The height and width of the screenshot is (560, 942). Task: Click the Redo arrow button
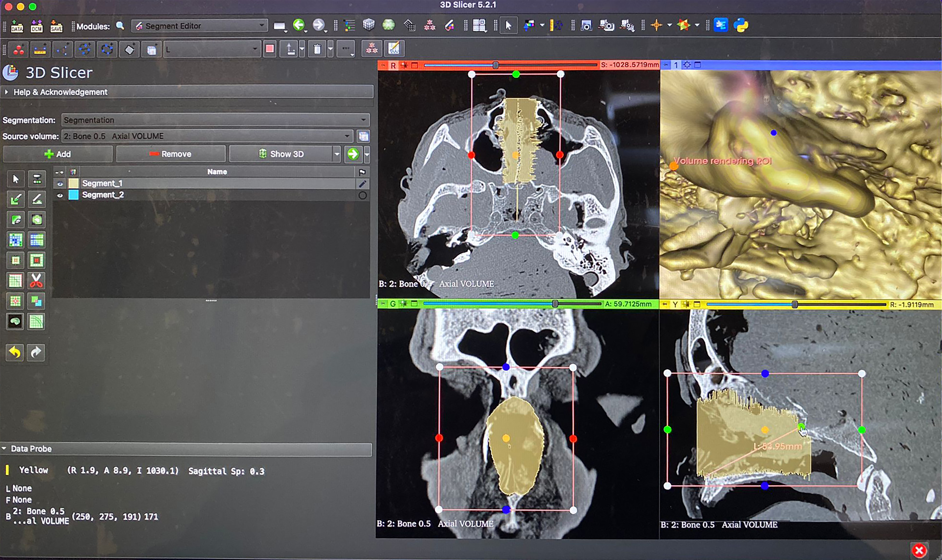36,352
